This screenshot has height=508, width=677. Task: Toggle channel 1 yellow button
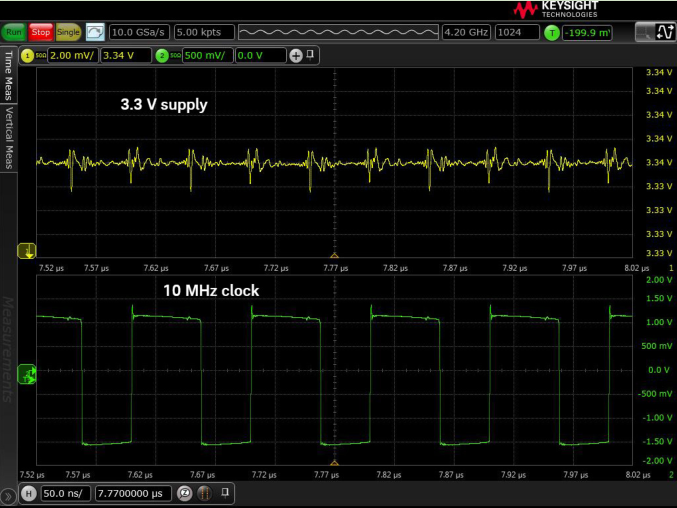click(27, 56)
